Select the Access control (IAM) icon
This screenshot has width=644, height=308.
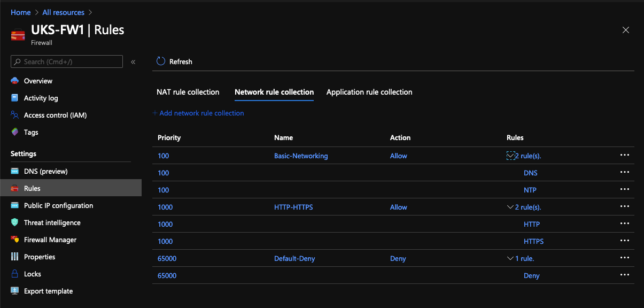15,115
